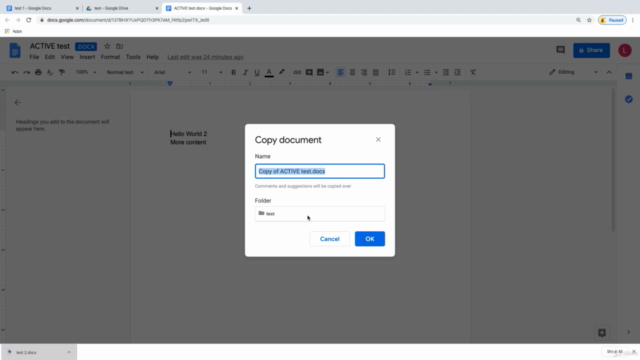Viewport: 640px width, 360px height.
Task: Expand numbered list options arrow
Action: 417,73
